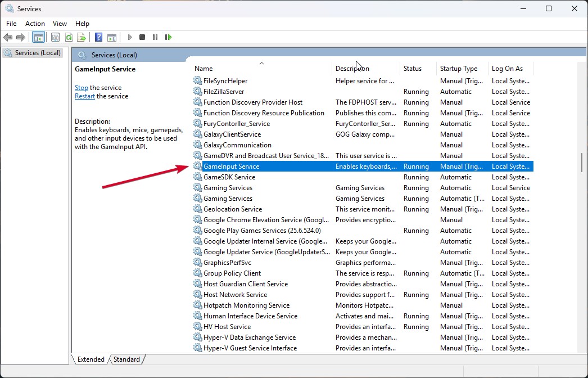Viewport: 588px width, 378px height.
Task: Collapse the Name column sort indicator
Action: click(261, 64)
